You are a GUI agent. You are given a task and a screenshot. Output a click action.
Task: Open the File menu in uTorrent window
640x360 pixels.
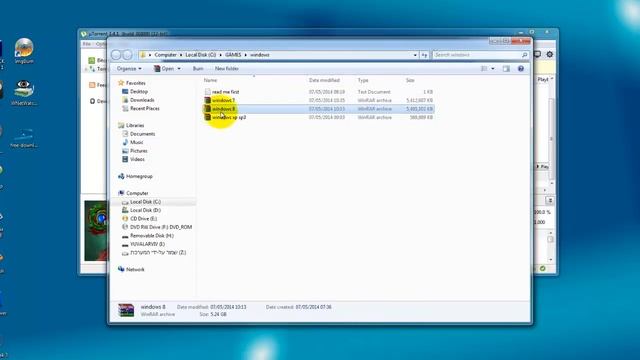(x=87, y=44)
